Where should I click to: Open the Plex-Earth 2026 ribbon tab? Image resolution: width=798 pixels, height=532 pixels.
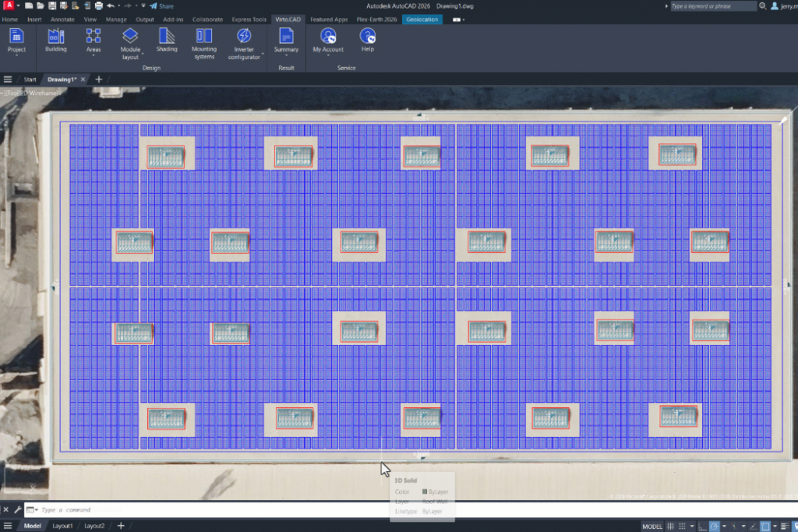coord(376,19)
